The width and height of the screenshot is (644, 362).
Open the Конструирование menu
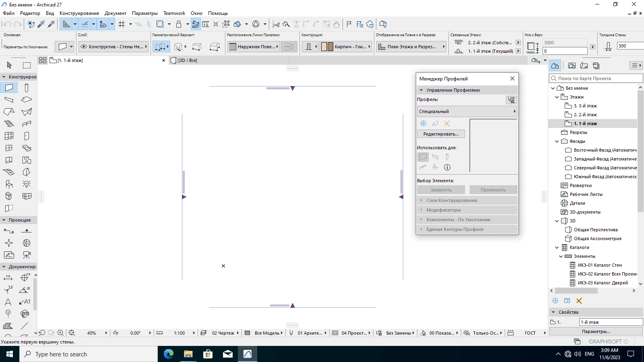[x=79, y=13]
